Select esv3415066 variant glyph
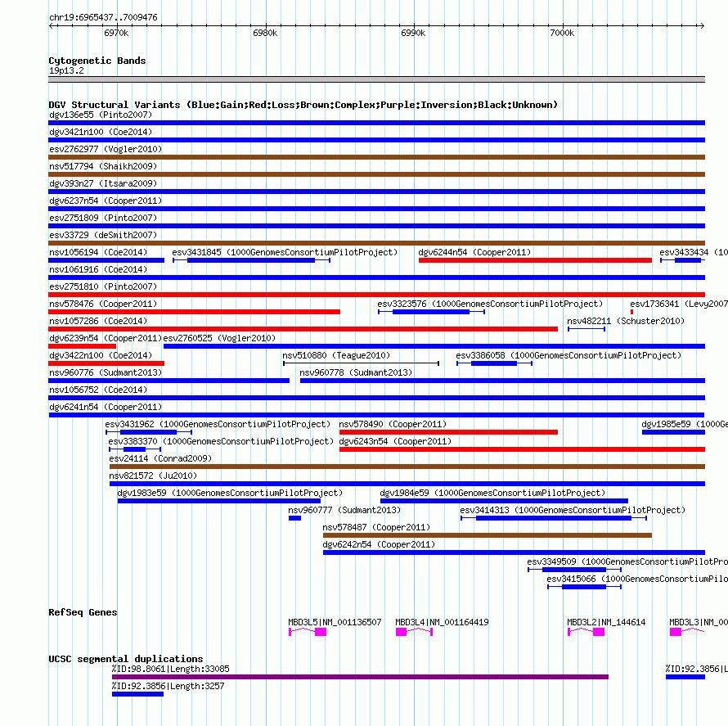Image resolution: width=728 pixels, height=726 pixels. 584,587
